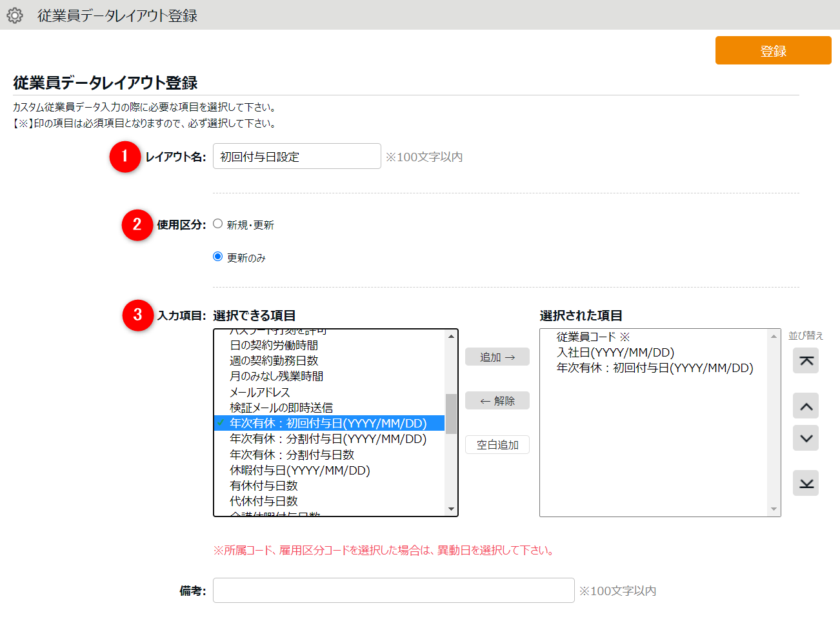This screenshot has width=840, height=619.
Task: Click the ← 解除 button
Action: pyautogui.click(x=497, y=401)
